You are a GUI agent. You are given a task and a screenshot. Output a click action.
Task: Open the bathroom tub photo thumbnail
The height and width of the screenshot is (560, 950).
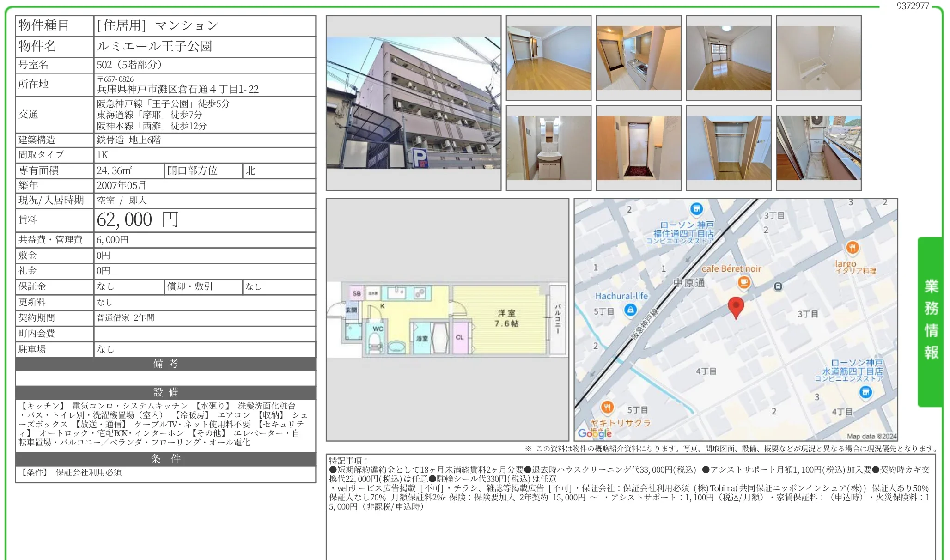818,58
